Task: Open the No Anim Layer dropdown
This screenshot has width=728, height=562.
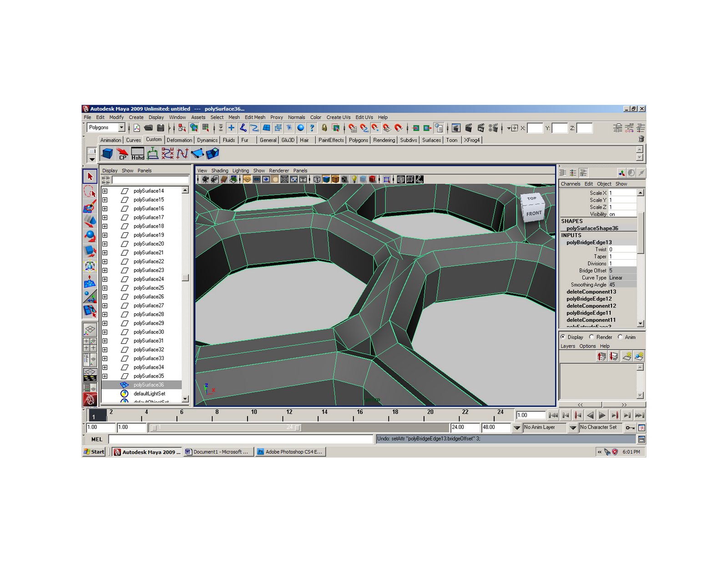Action: [517, 428]
